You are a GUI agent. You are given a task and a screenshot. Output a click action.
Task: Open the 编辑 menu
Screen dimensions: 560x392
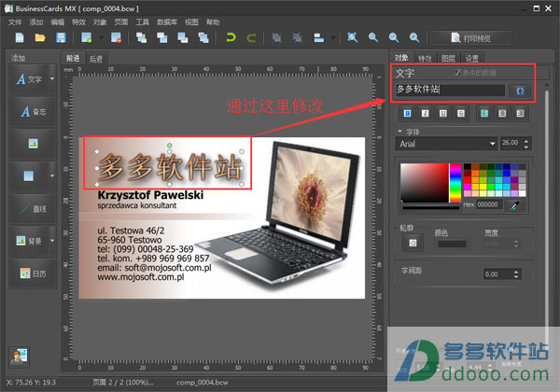click(x=58, y=22)
